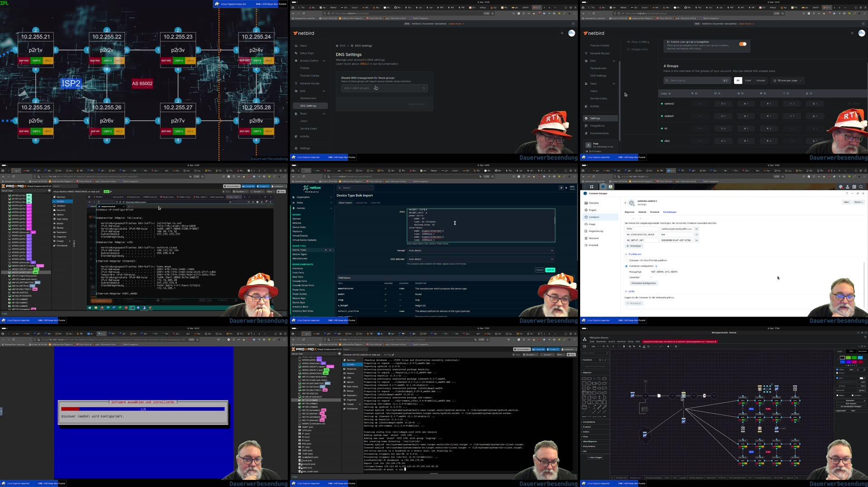The height and width of the screenshot is (487, 868).
Task: Open Netzwerk icon in Container Manager sidebar
Action: point(586,238)
